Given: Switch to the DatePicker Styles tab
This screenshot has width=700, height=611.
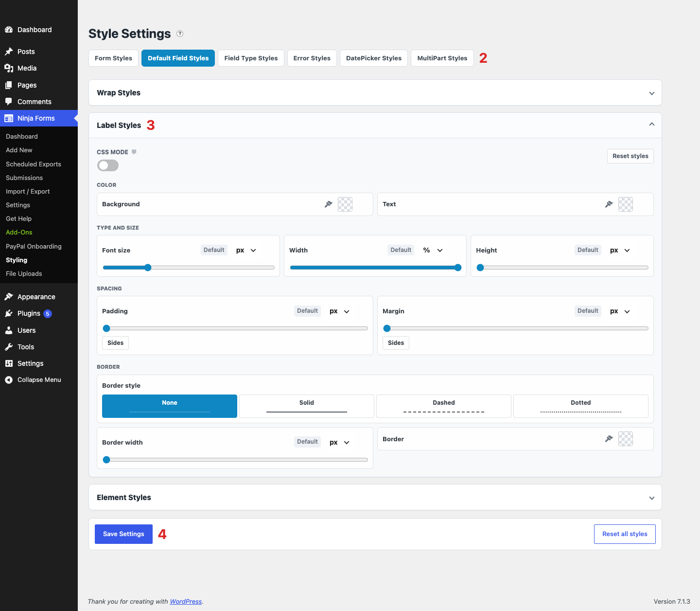Looking at the screenshot, I should [x=374, y=58].
